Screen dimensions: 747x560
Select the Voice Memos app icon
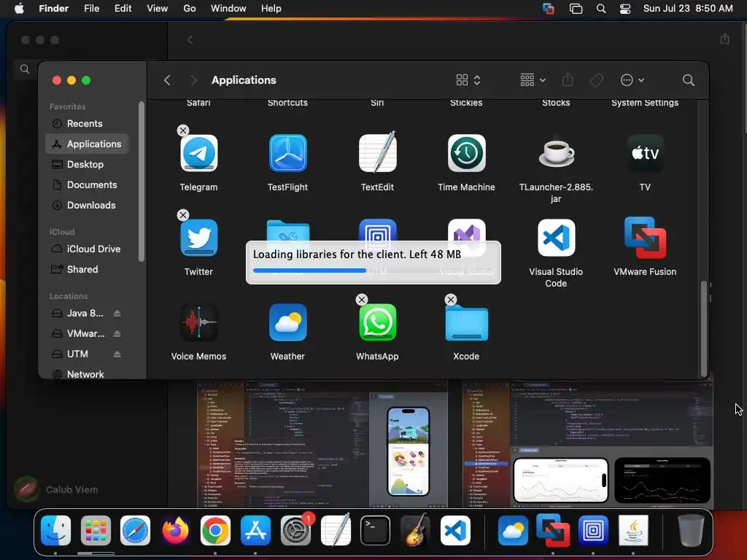pyautogui.click(x=198, y=322)
